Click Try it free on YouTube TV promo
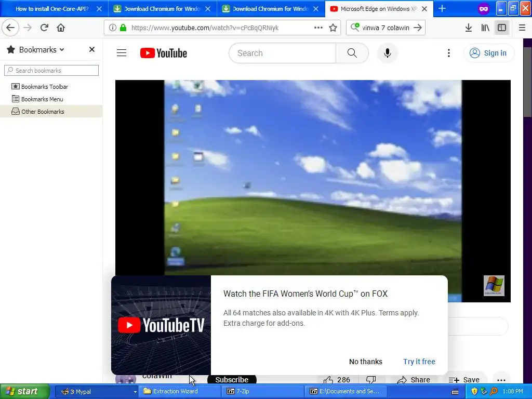 419,362
